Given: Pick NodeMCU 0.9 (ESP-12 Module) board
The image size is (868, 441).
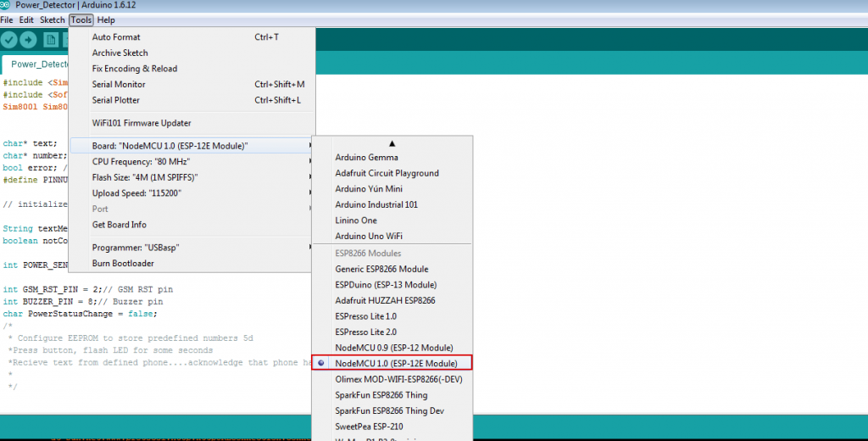Looking at the screenshot, I should pos(392,348).
